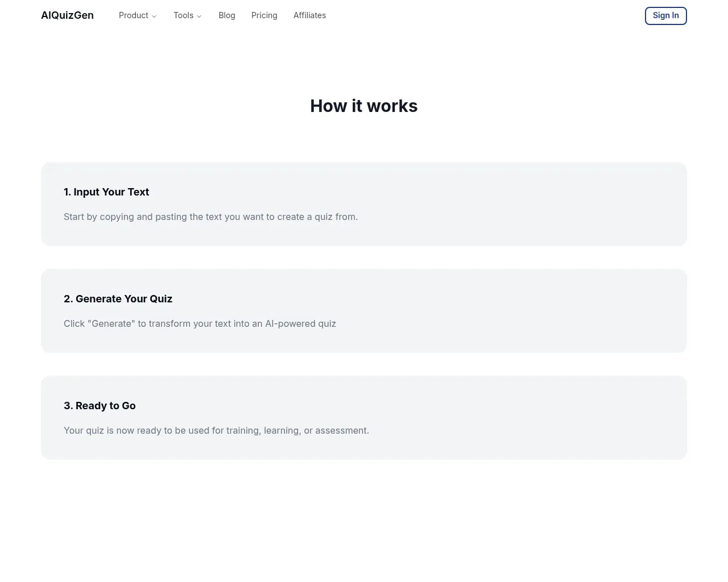Go to the Blog page
The height and width of the screenshot is (582, 728).
pyautogui.click(x=227, y=15)
